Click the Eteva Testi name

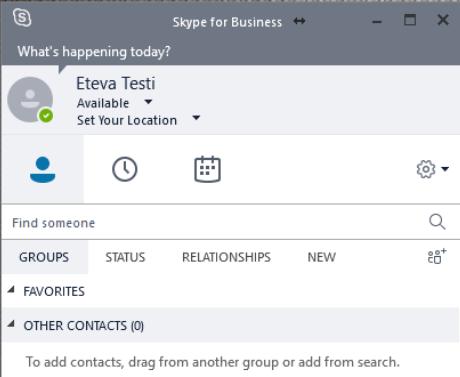[116, 83]
